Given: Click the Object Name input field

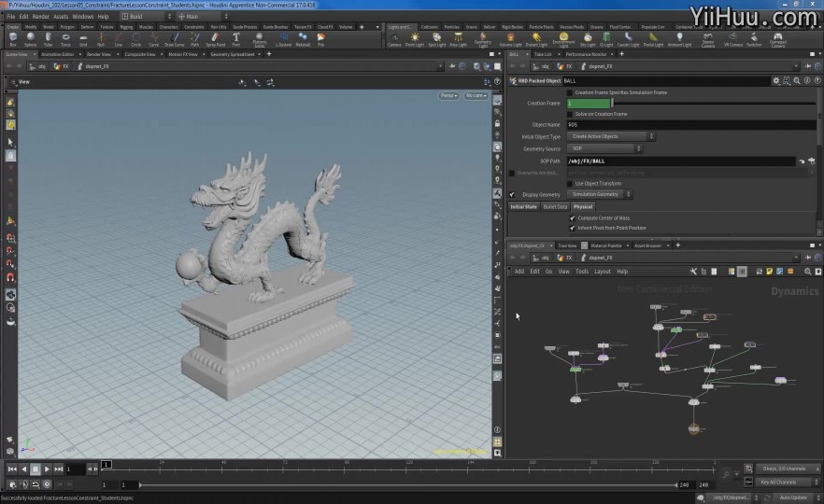Looking at the screenshot, I should pyautogui.click(x=691, y=124).
